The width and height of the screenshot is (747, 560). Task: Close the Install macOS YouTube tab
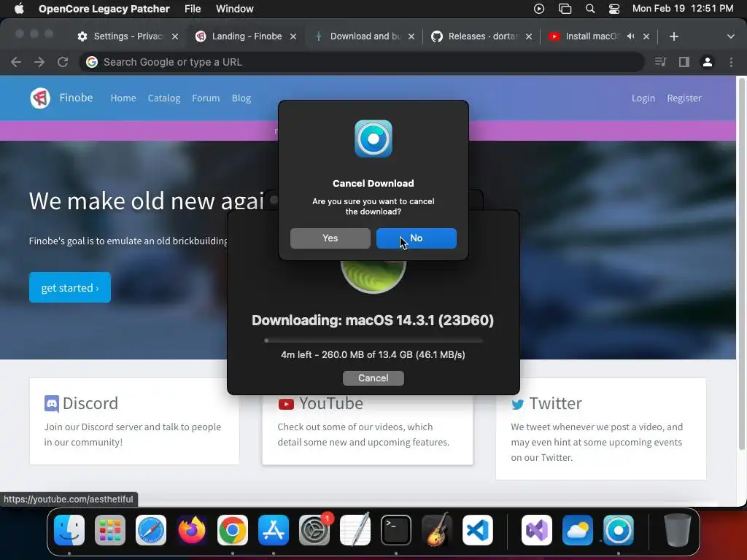(646, 36)
